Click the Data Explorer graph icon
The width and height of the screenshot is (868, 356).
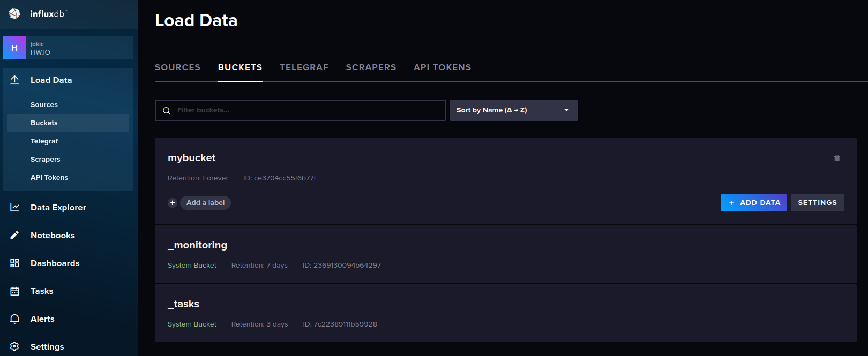coord(14,207)
